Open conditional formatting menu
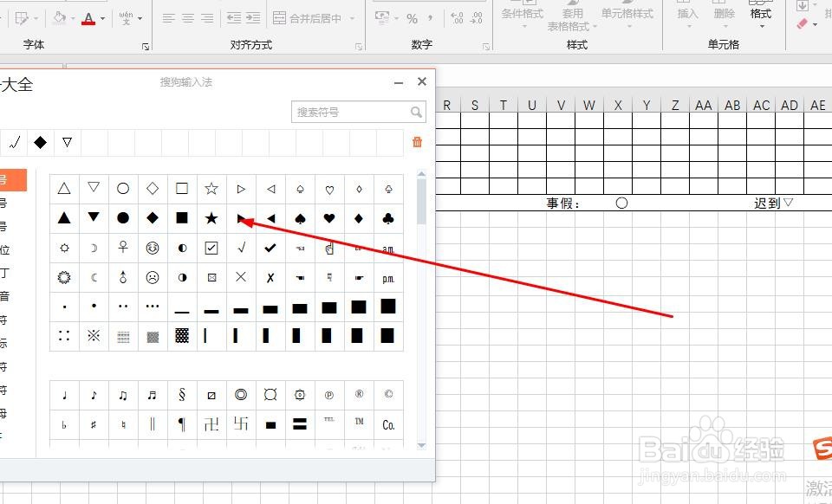Image resolution: width=832 pixels, height=504 pixels. pyautogui.click(x=523, y=16)
